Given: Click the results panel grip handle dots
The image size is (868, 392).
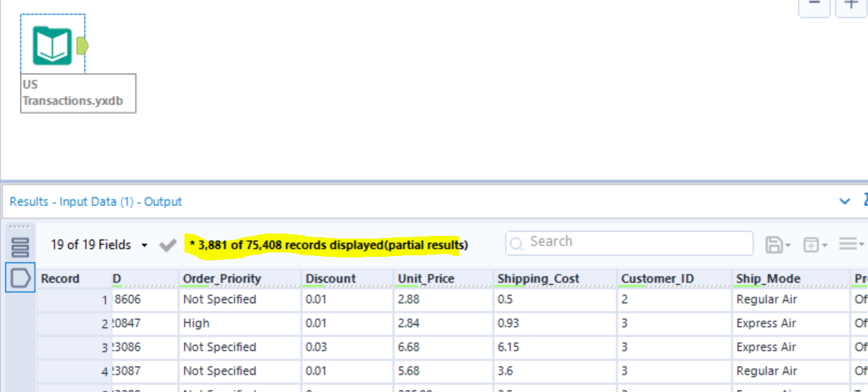Looking at the screenshot, I should click(x=20, y=226).
